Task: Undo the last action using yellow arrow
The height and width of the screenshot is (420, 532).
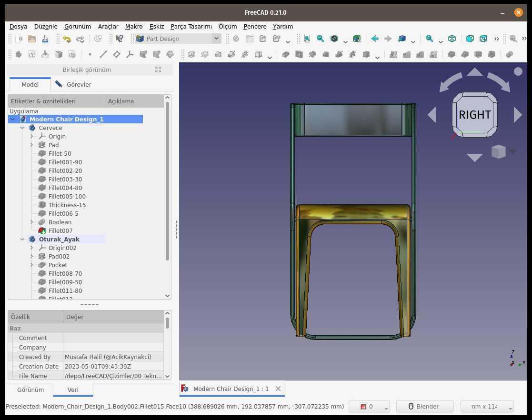Action: (x=67, y=39)
